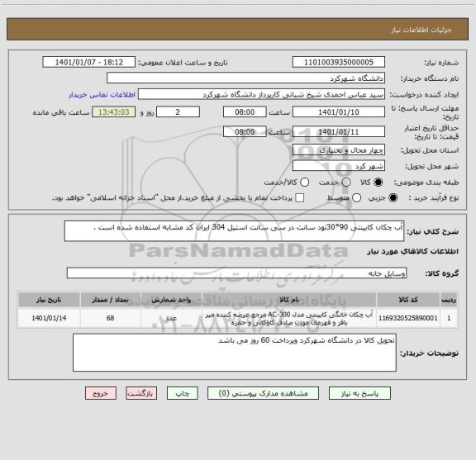Click the need date cell 1401/01/14
Screen dimensions: 476x460
49,318
